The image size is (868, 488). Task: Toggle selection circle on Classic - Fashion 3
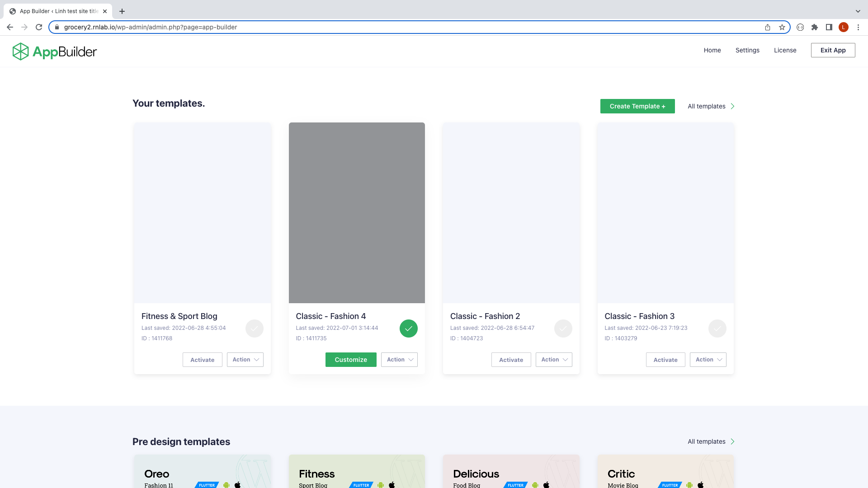(717, 328)
